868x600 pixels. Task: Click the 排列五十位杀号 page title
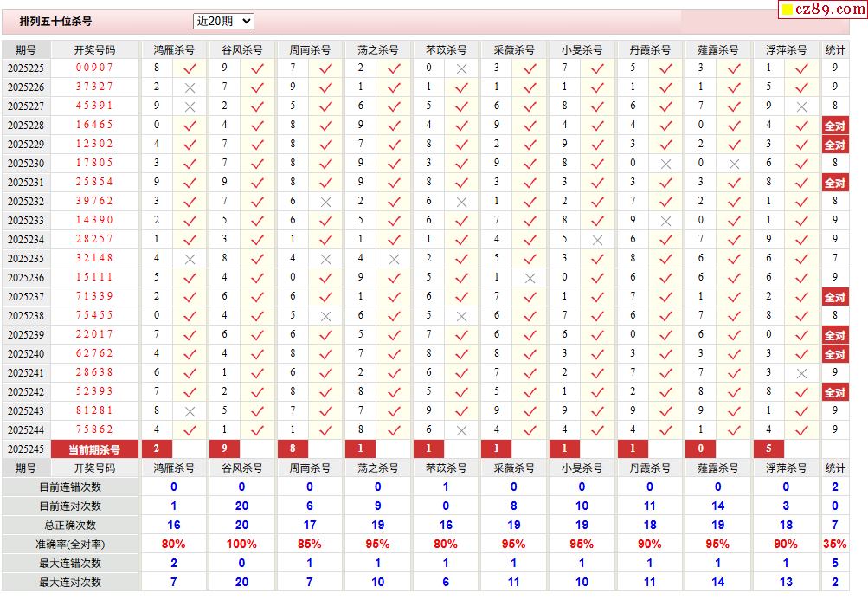pyautogui.click(x=56, y=22)
